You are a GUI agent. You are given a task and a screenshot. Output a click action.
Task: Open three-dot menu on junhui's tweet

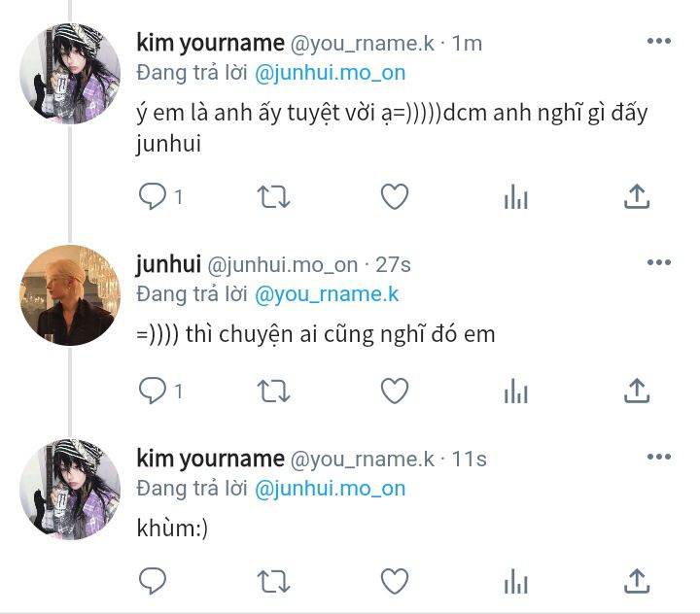click(659, 262)
